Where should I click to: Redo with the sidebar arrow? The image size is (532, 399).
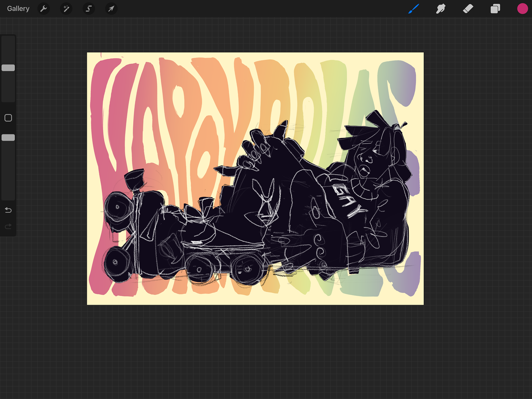[8, 227]
